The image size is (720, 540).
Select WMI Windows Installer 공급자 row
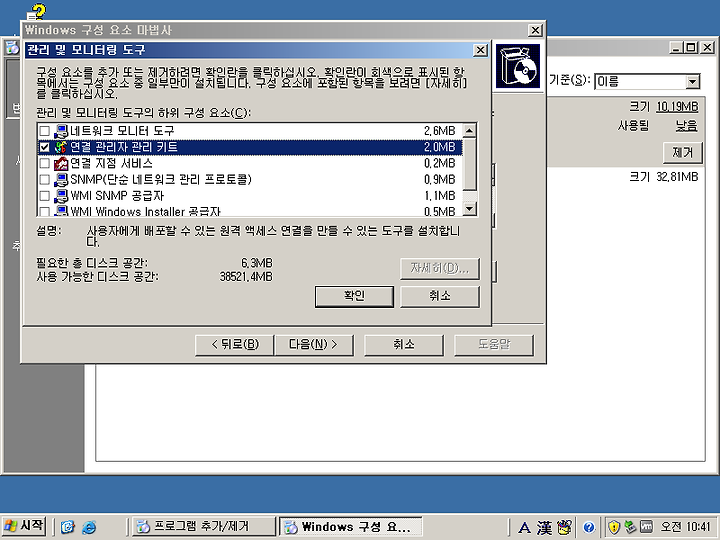[x=250, y=211]
